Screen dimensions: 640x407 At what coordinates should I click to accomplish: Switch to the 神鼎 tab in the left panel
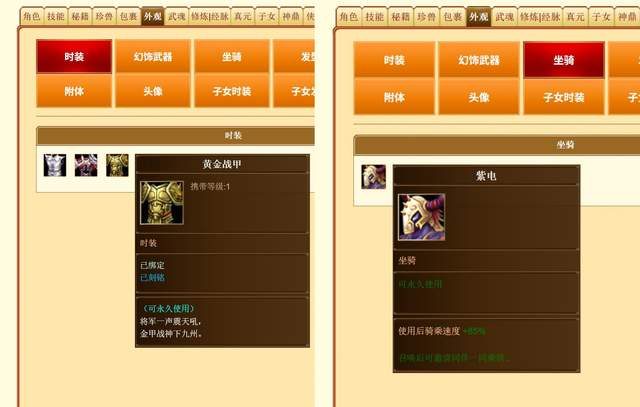[x=291, y=17]
